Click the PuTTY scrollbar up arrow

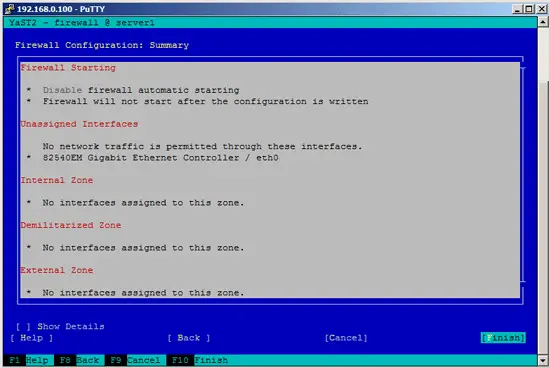pos(543,22)
